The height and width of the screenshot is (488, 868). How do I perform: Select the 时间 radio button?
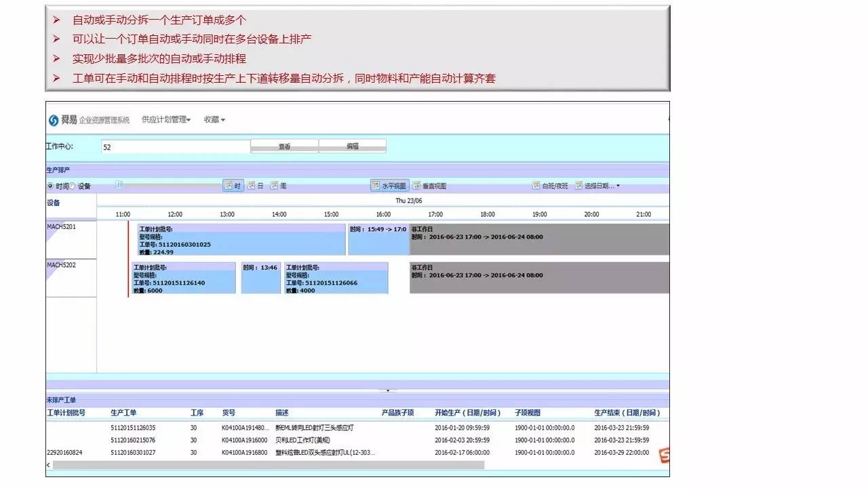click(x=50, y=186)
